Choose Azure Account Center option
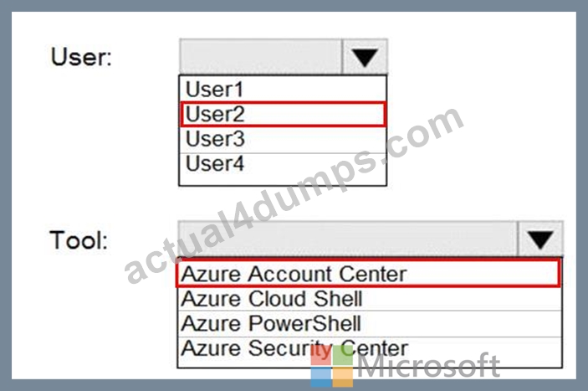The image size is (588, 391). point(369,273)
